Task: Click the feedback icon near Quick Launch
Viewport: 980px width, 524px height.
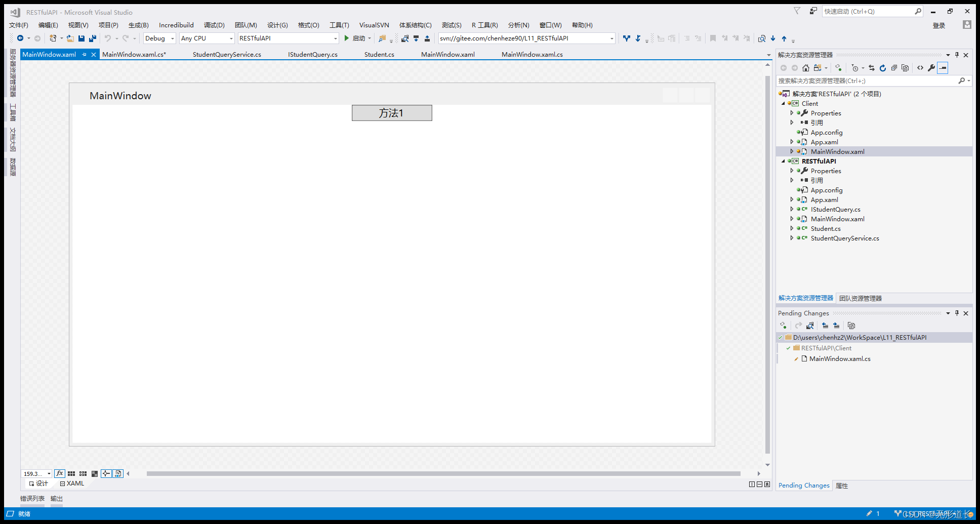Action: [813, 11]
